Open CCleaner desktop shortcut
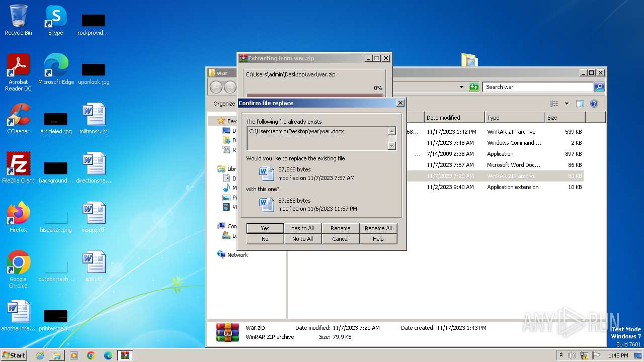This screenshot has height=362, width=644. click(18, 119)
